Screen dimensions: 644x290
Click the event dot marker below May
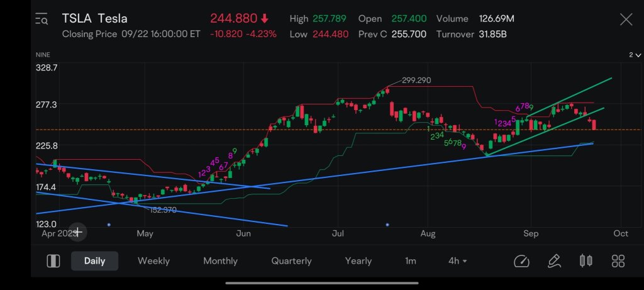tap(109, 225)
